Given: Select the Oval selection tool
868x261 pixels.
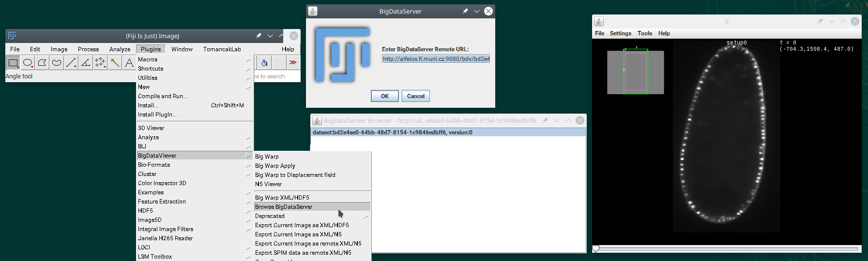Looking at the screenshot, I should coord(28,62).
